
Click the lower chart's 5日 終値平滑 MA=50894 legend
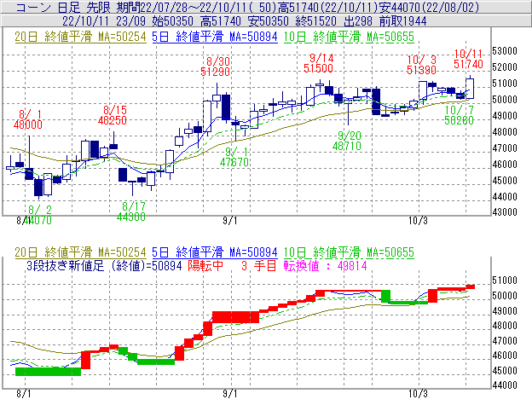click(215, 252)
